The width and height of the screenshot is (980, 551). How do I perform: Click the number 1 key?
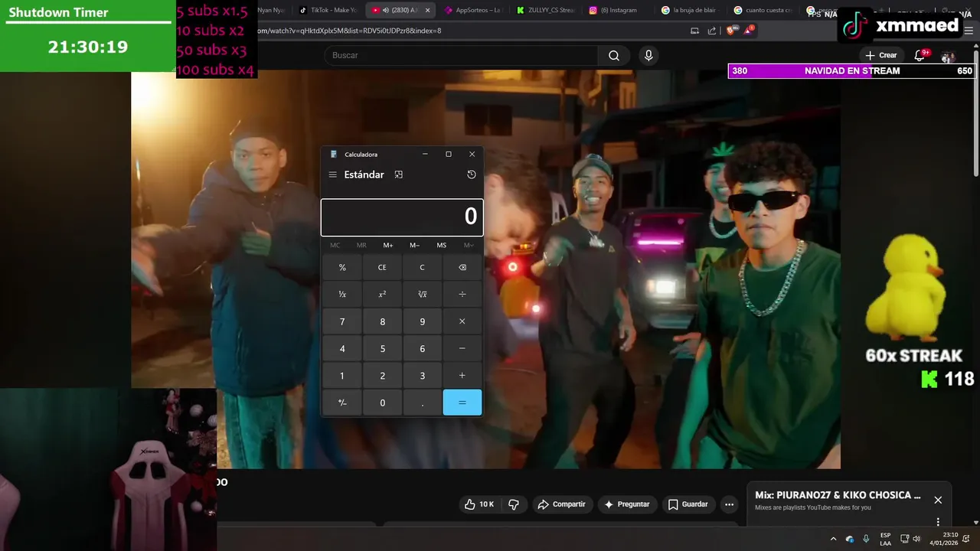click(x=342, y=376)
